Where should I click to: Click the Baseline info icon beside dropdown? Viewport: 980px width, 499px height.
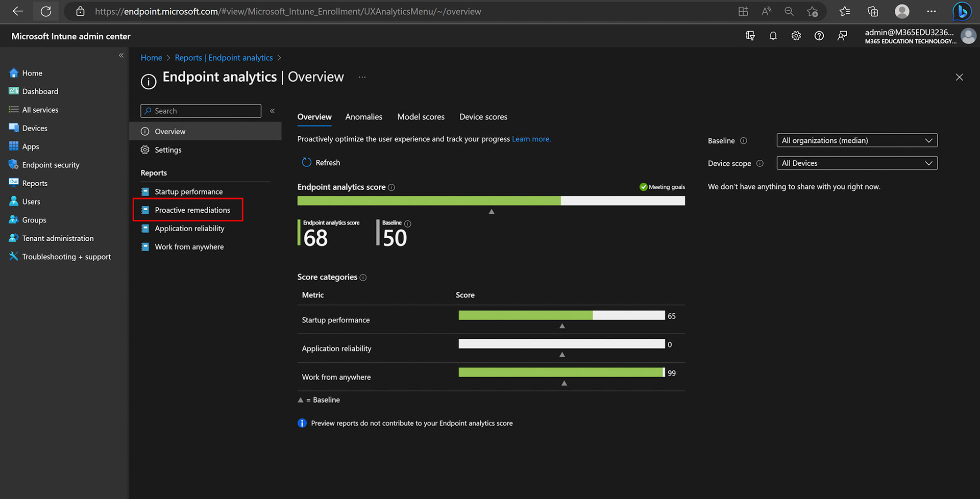744,141
